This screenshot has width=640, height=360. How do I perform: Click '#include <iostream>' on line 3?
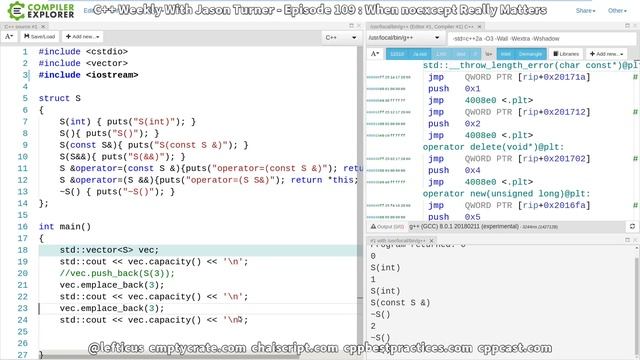click(x=88, y=75)
